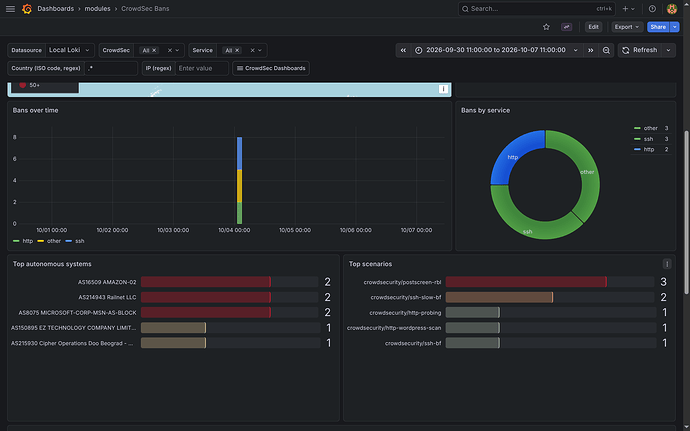
Task: Open CrowdSec Bans breadcrumb
Action: (145, 9)
